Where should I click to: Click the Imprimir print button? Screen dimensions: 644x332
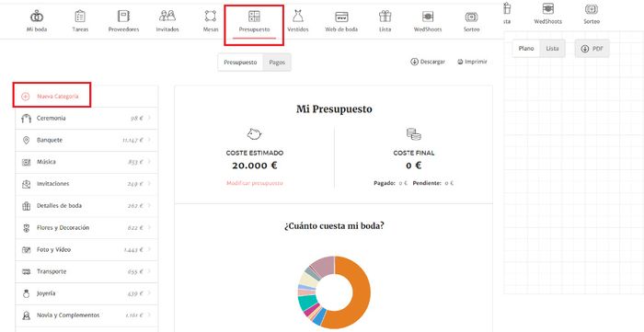(472, 62)
